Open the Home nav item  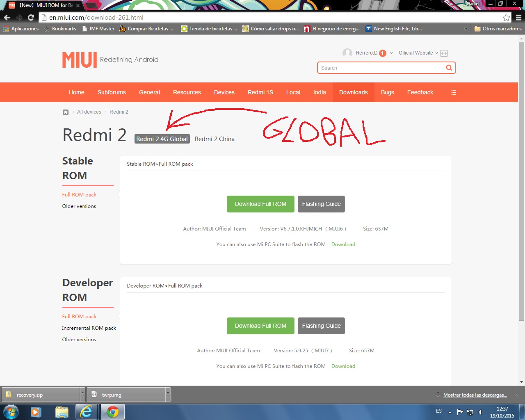(x=77, y=92)
